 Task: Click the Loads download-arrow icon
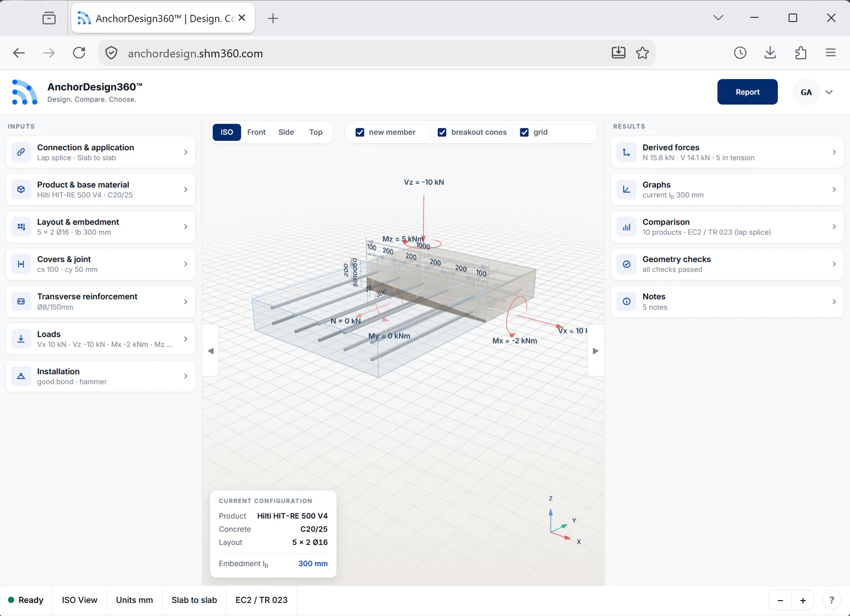coord(21,339)
